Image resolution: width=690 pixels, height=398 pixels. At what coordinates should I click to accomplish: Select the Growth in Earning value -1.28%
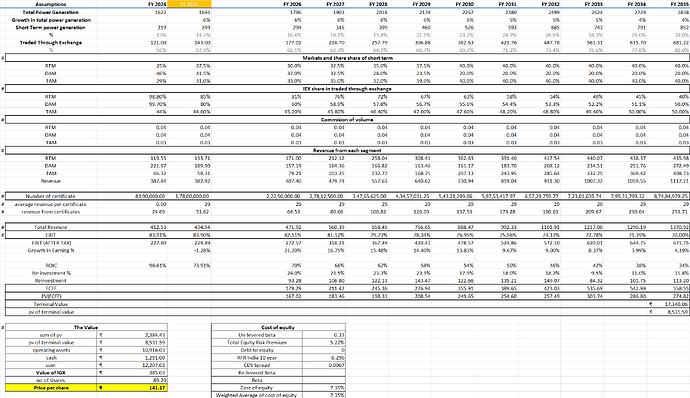(x=202, y=250)
